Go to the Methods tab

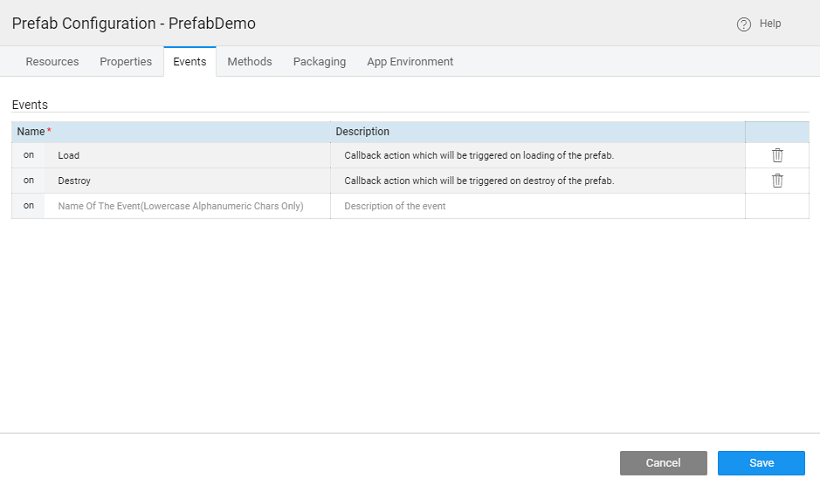pyautogui.click(x=249, y=62)
